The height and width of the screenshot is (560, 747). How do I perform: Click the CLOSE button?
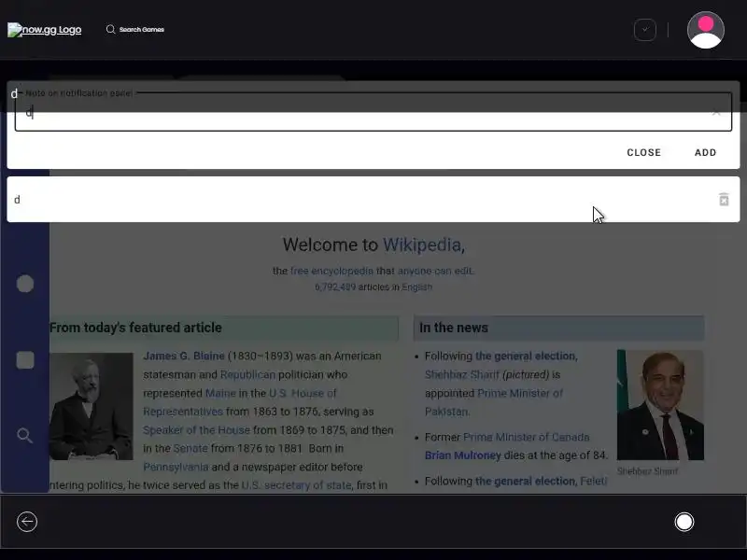tap(643, 152)
